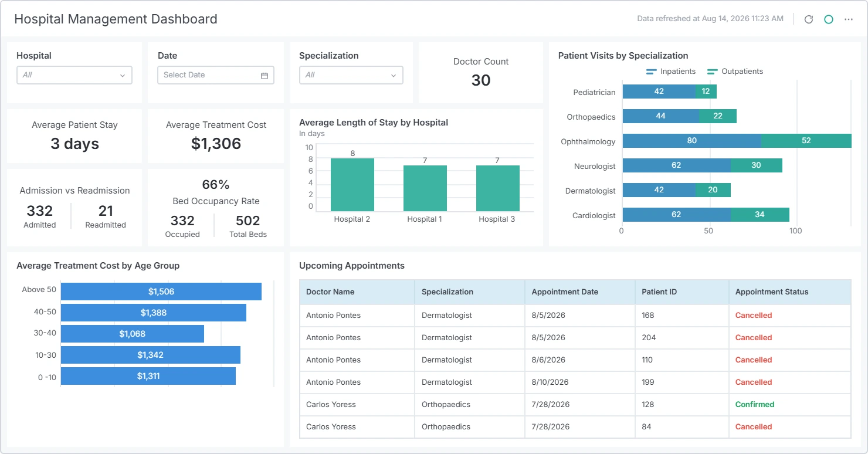This screenshot has height=454, width=868.
Task: Sort by Appointment Date column header
Action: [580, 292]
